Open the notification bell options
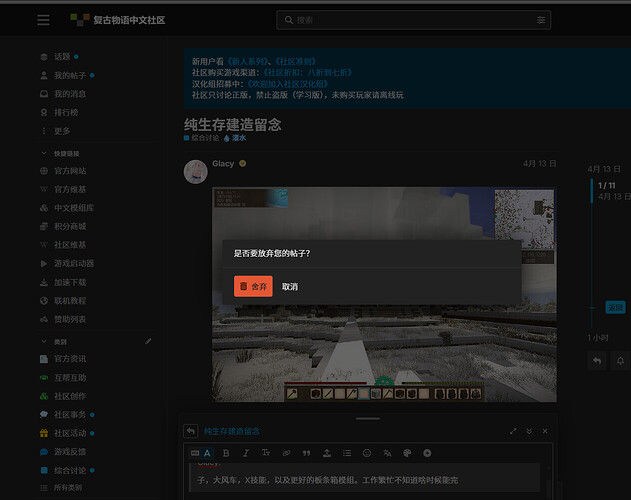The height and width of the screenshot is (500, 631). 620,361
